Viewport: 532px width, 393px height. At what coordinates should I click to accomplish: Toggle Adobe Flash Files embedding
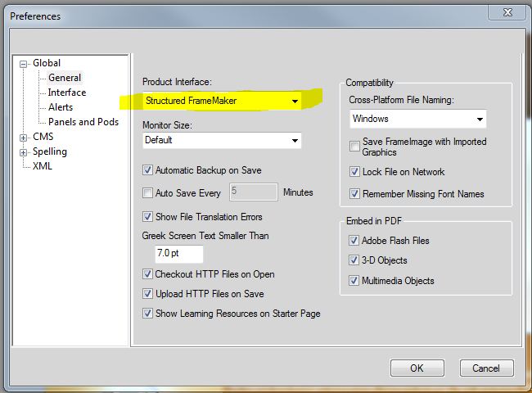354,240
